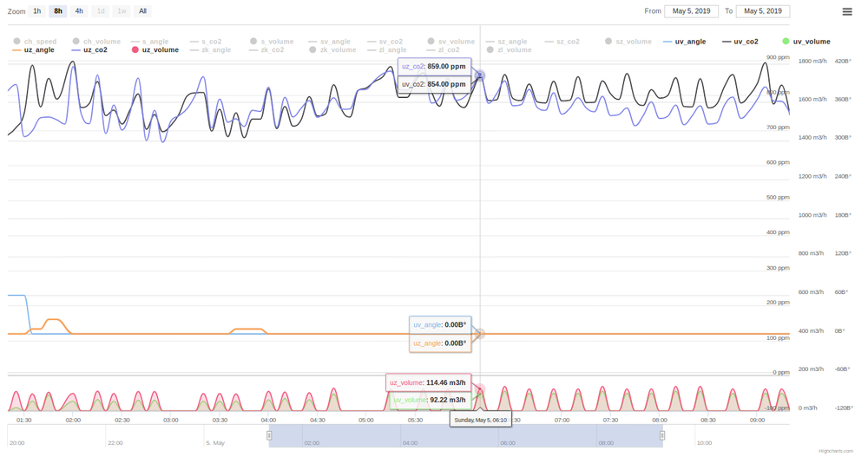Click the navigator selected range area
The height and width of the screenshot is (457, 868).
coord(465,435)
